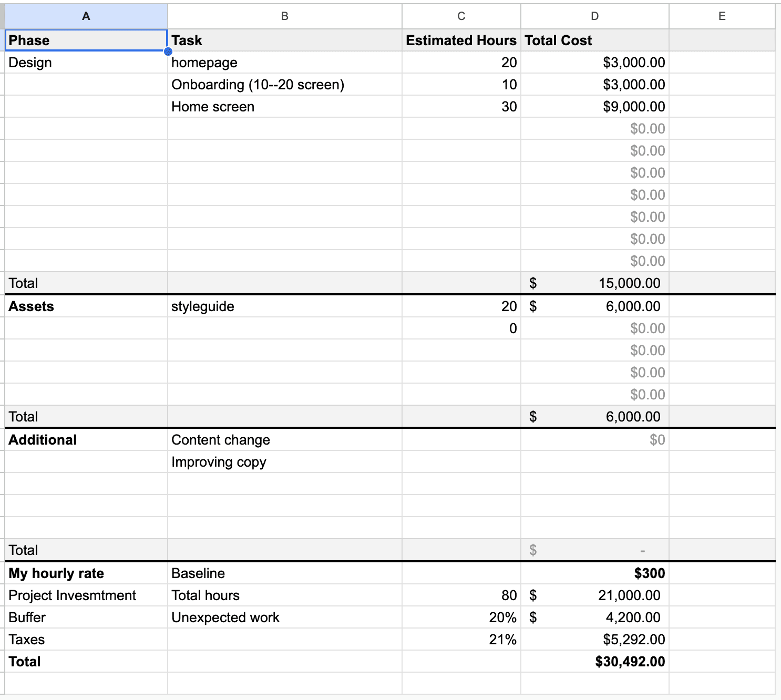Select the $30,492.00 grand total cell
This screenshot has width=781, height=700.
pos(594,662)
